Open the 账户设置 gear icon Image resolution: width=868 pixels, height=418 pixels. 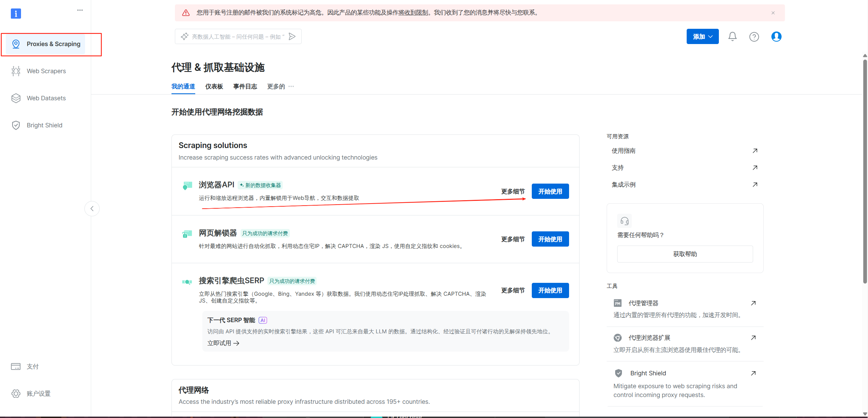point(16,394)
